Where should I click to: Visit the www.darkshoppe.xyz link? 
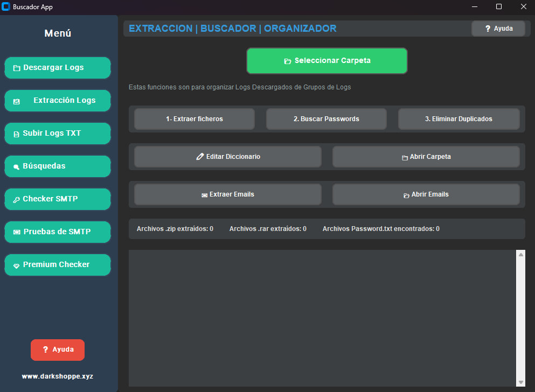[57, 376]
